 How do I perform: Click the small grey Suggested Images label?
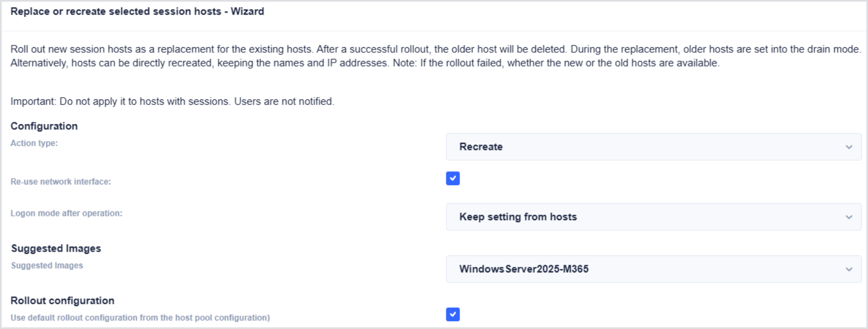click(47, 266)
